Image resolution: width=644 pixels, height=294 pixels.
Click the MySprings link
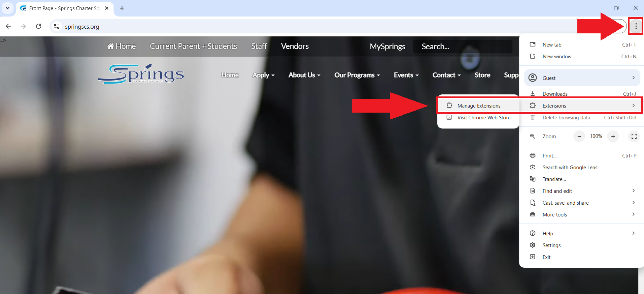click(387, 47)
